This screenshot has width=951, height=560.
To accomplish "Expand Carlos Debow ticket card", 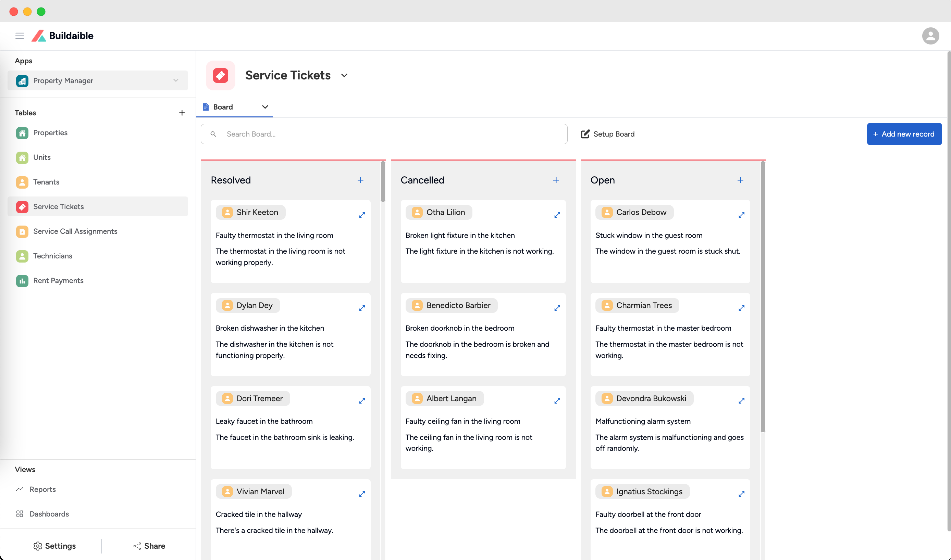I will (x=741, y=215).
